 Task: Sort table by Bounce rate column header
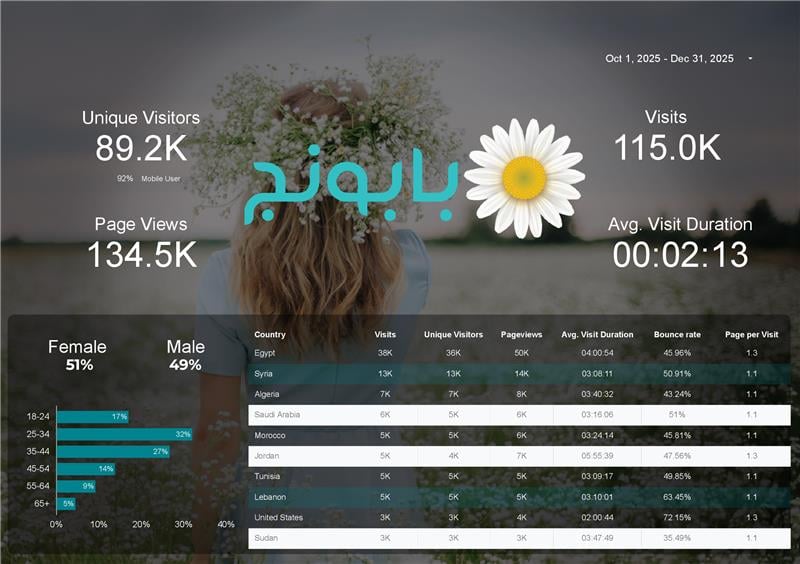tap(676, 335)
